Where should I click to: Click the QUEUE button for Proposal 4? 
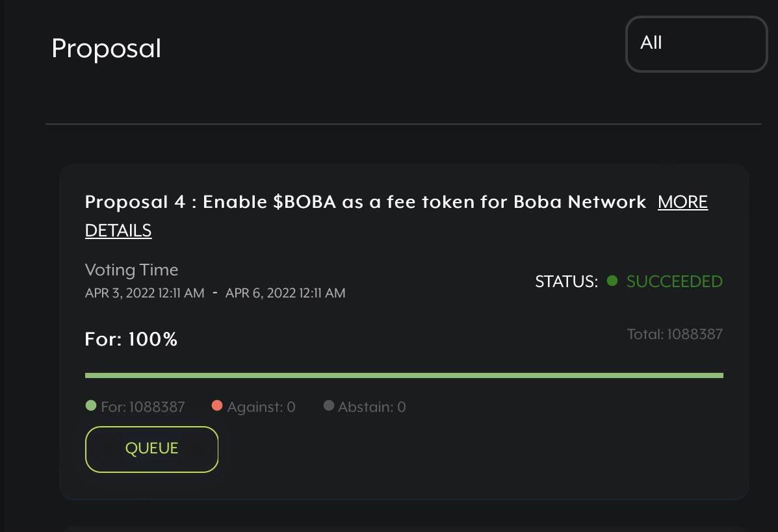151,448
